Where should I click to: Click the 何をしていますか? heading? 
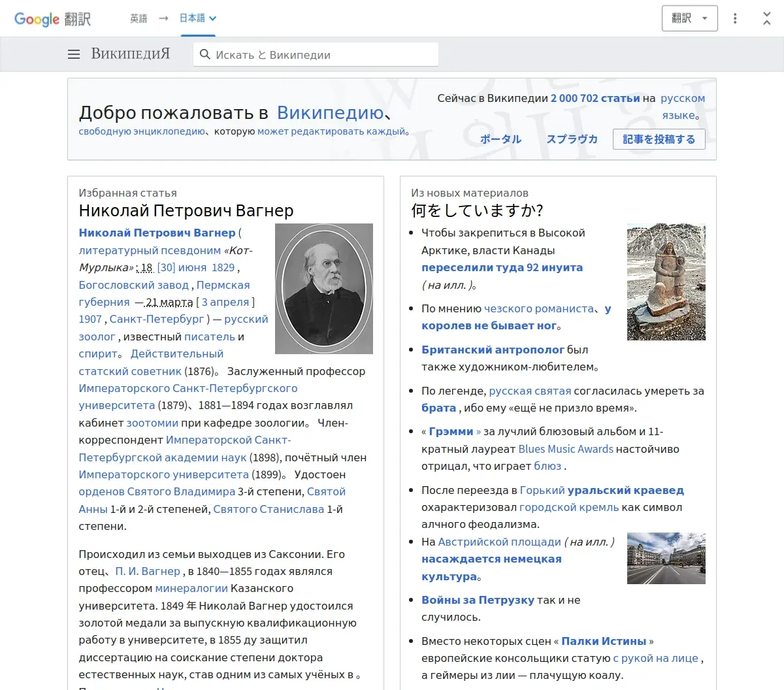[x=477, y=210]
